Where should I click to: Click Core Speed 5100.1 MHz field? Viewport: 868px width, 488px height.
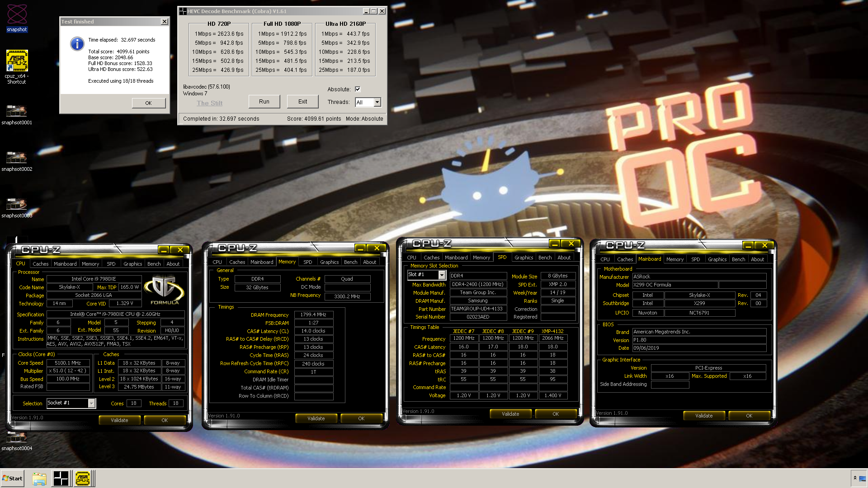[68, 363]
